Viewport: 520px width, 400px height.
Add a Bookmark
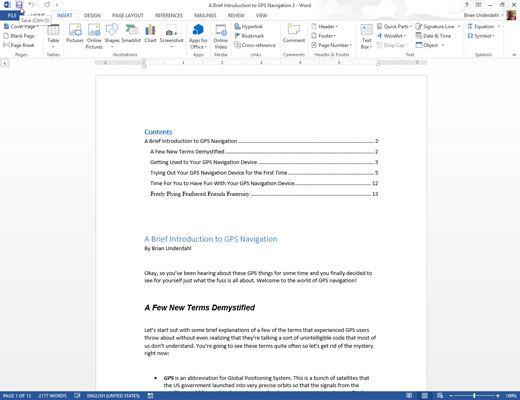point(249,36)
